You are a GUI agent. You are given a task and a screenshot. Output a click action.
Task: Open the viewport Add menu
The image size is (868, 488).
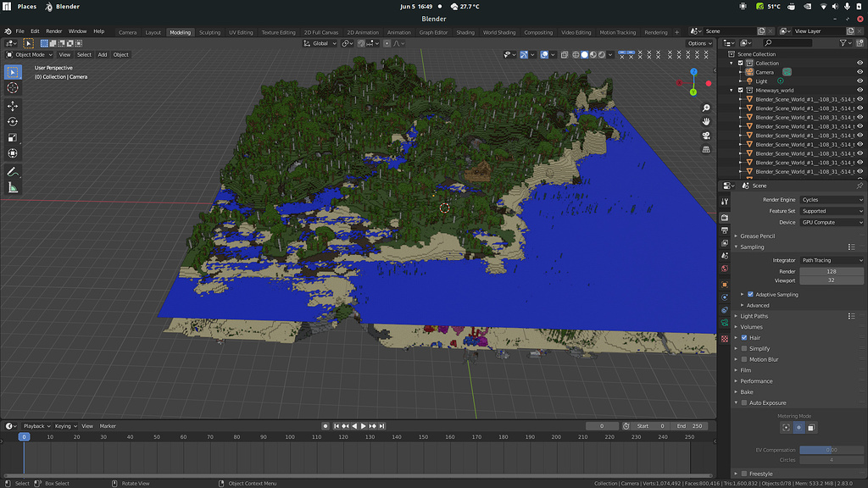point(103,55)
